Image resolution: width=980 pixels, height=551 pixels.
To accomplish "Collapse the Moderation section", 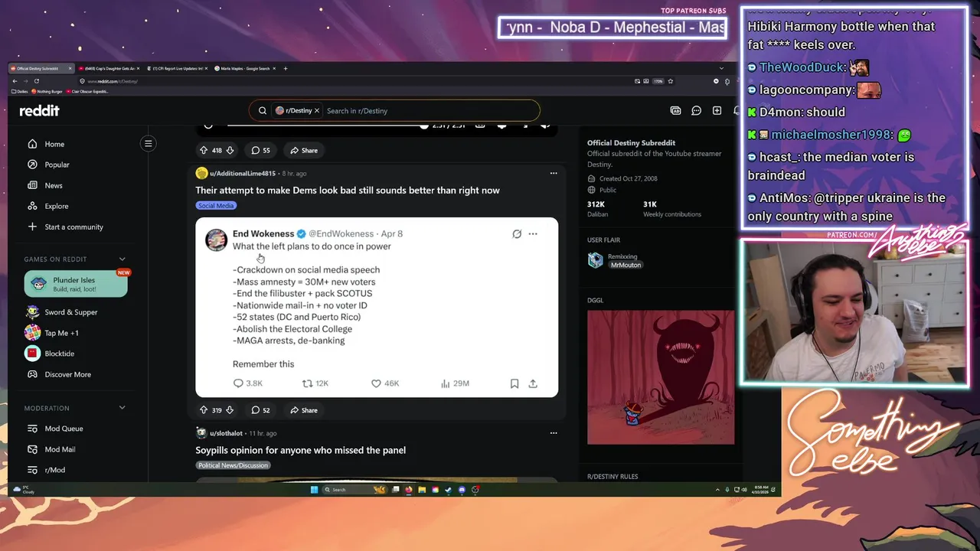I will pos(122,408).
